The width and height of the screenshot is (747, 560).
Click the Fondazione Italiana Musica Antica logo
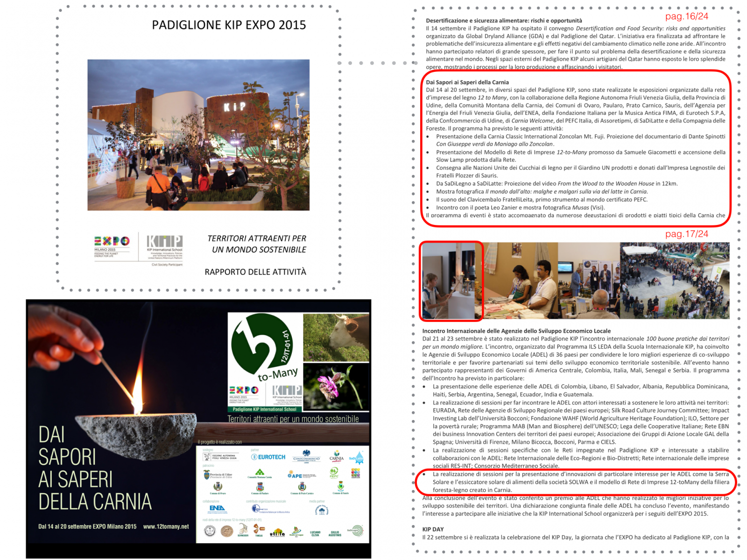tap(271, 509)
